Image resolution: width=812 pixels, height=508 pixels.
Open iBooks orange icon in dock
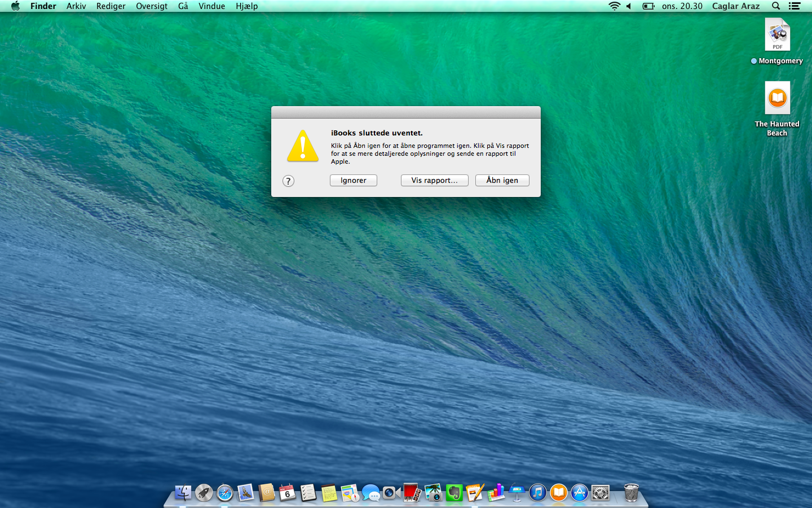558,493
